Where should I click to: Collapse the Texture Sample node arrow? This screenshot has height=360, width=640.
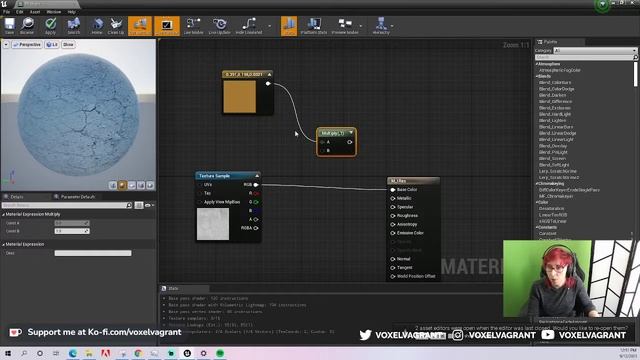tap(257, 176)
